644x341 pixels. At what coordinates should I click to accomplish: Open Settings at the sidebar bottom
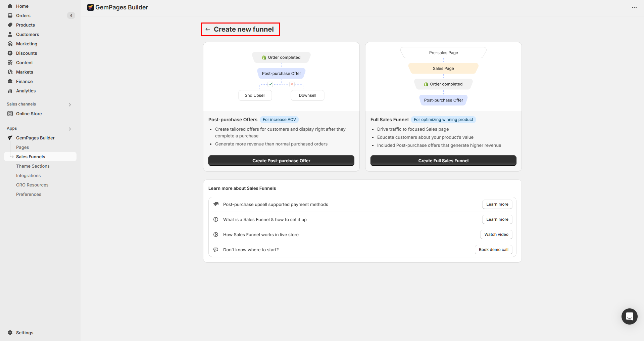click(40, 333)
